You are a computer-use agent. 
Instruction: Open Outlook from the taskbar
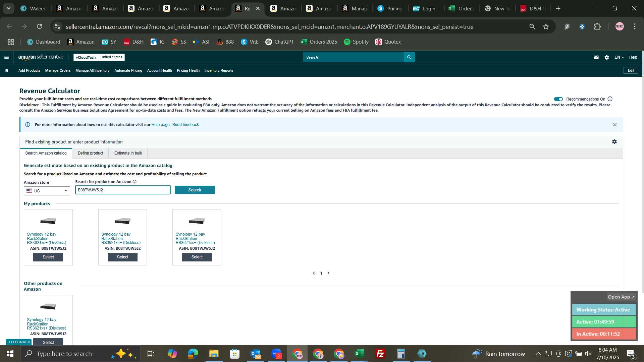pos(256,354)
